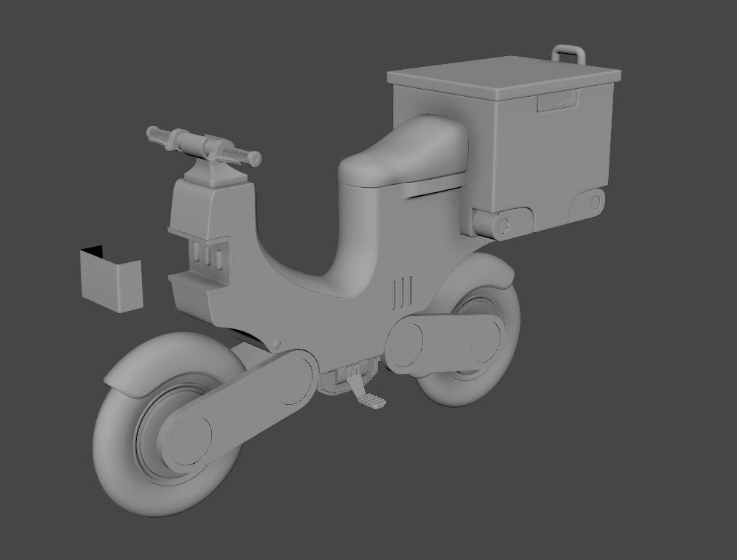
Task: Select the carry handle atop the box
Action: click(569, 54)
